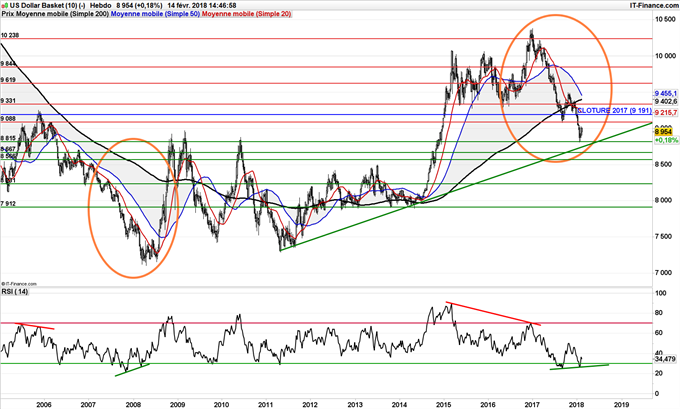Select the Prix legend label
The image size is (680, 409).
click(x=8, y=14)
